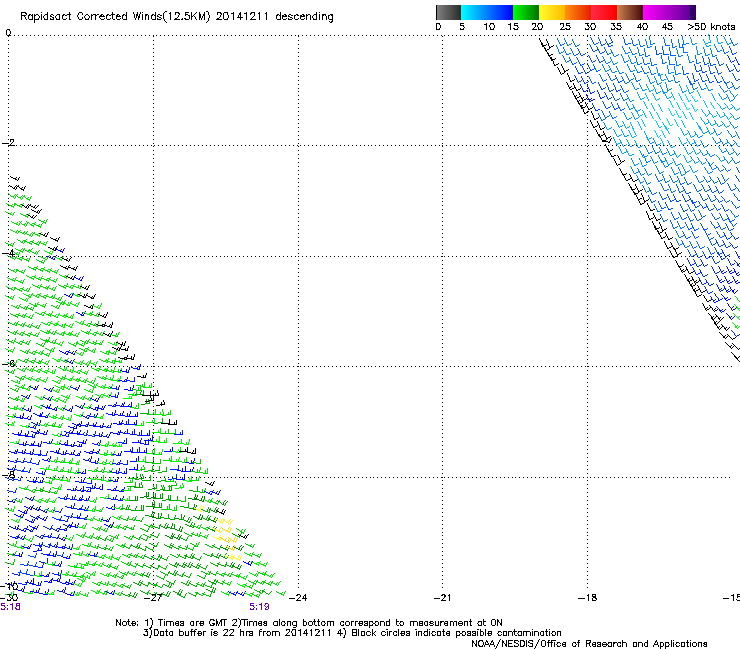Click the legend label '35'
Screen dimensions: 740x650
[x=616, y=27]
